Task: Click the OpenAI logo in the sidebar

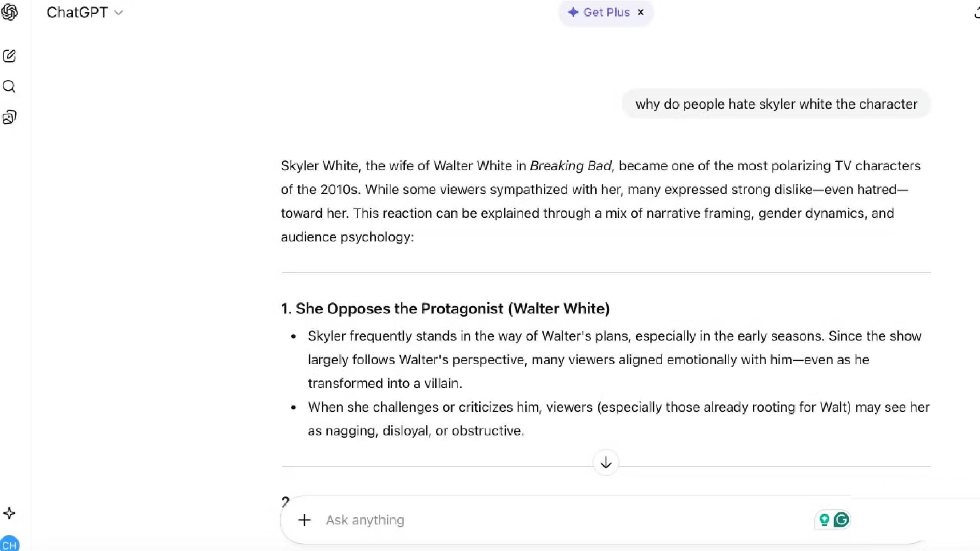Action: click(9, 12)
